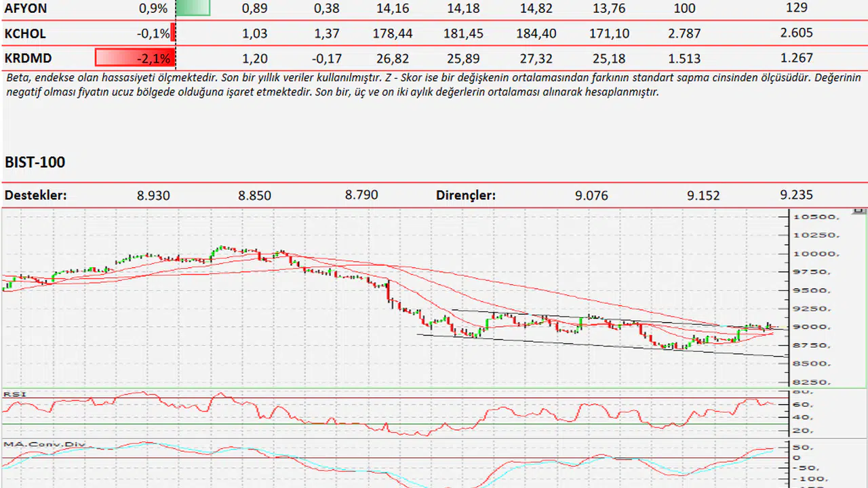
Task: Click the 9.152 resistance level
Action: tap(703, 196)
